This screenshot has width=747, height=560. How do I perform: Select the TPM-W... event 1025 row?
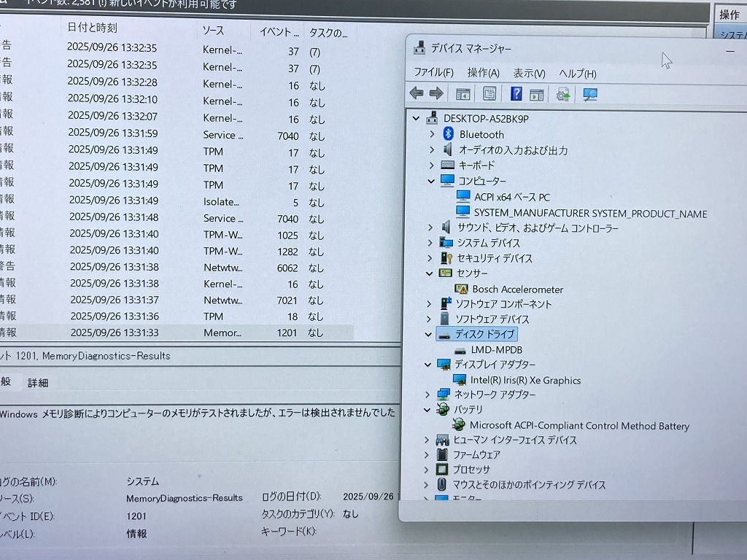(x=177, y=235)
